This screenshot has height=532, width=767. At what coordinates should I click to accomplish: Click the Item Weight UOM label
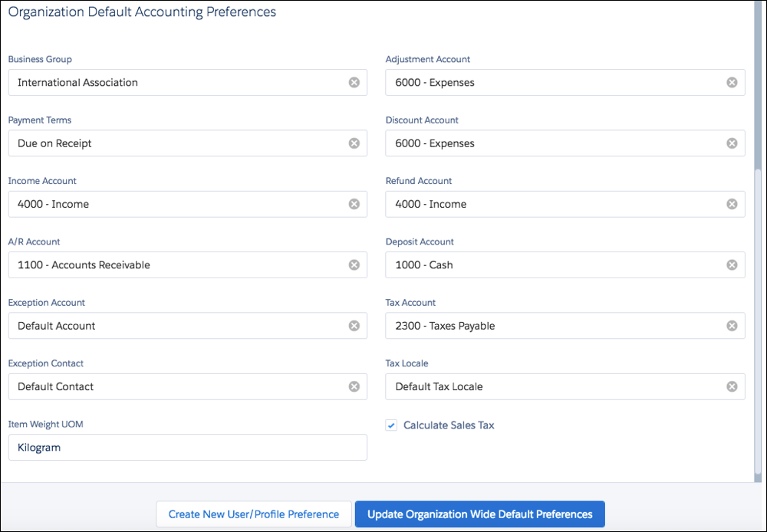click(45, 424)
